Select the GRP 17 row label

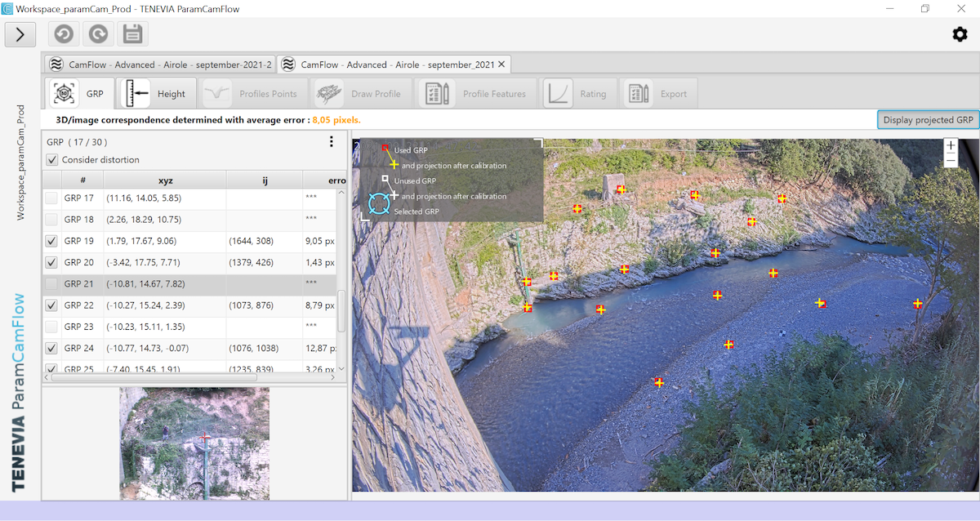(x=79, y=198)
